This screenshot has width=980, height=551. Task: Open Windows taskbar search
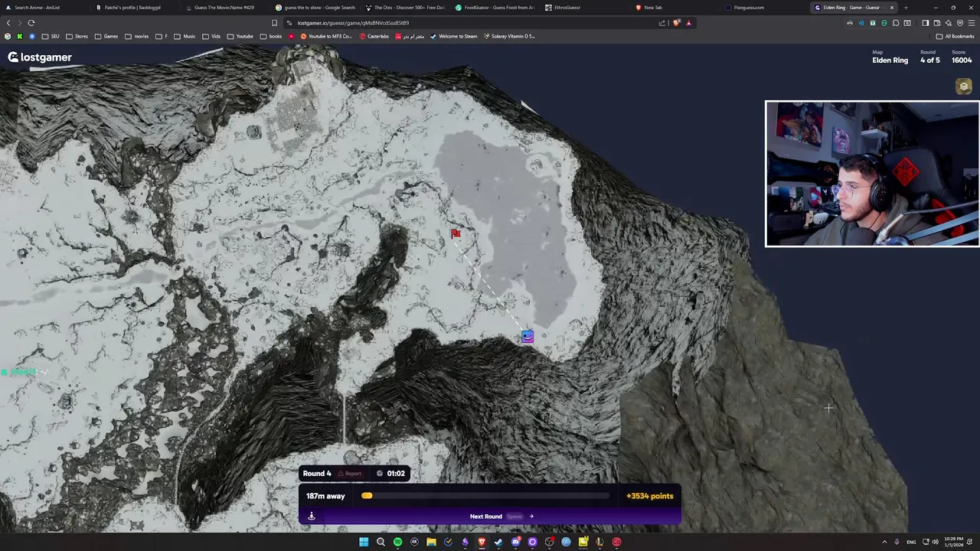381,542
